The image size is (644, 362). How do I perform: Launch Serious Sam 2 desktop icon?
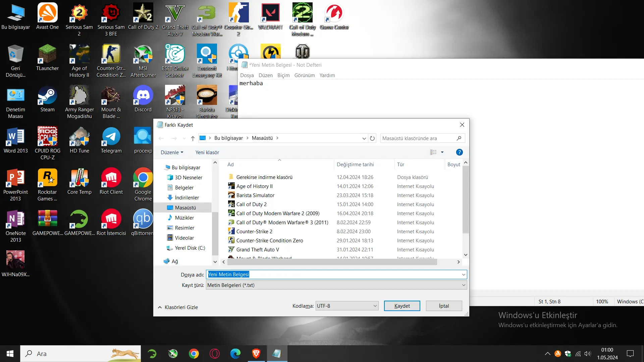(x=79, y=19)
